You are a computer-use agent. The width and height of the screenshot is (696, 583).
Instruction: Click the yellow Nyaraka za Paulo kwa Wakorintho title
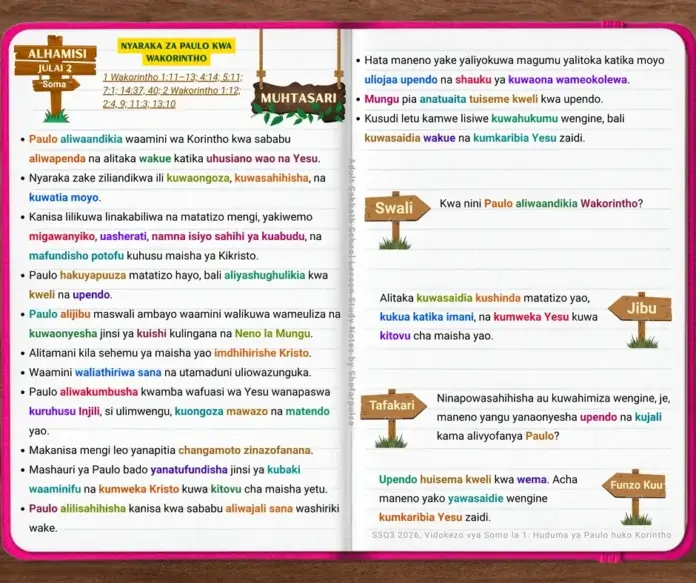(x=176, y=52)
